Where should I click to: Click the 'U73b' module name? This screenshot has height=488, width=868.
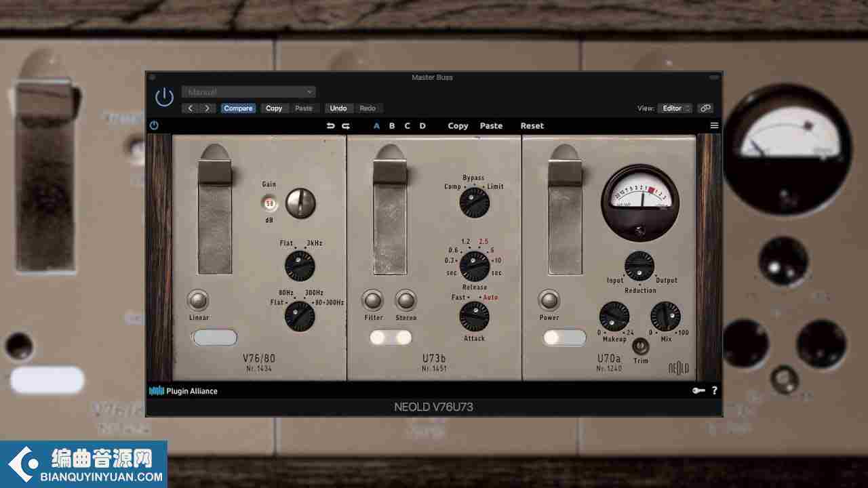point(434,359)
